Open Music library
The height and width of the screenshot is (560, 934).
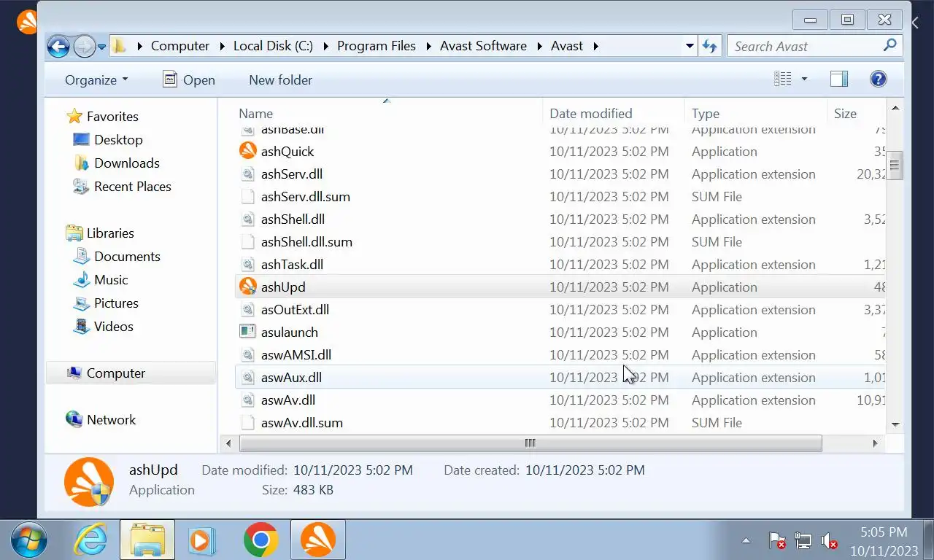(x=111, y=279)
